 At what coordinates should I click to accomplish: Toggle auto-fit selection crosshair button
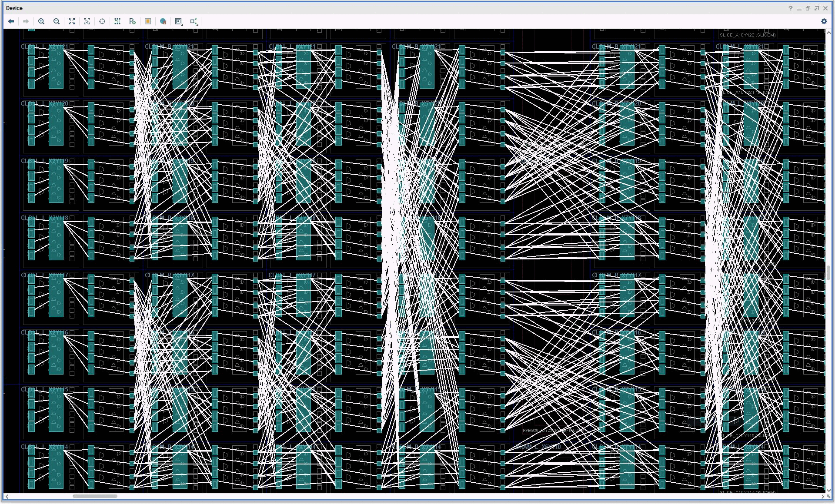(102, 21)
